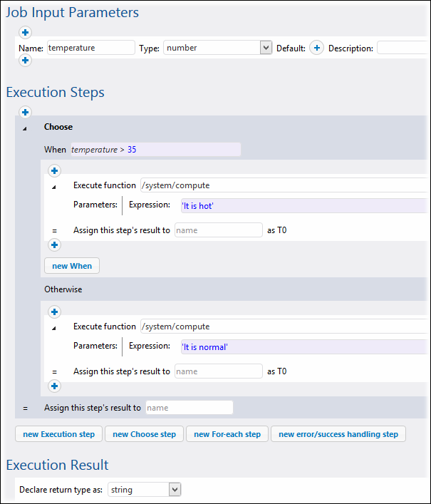Click result name field in Otherwise branch
Screen dimensions: 431x504
click(219, 371)
